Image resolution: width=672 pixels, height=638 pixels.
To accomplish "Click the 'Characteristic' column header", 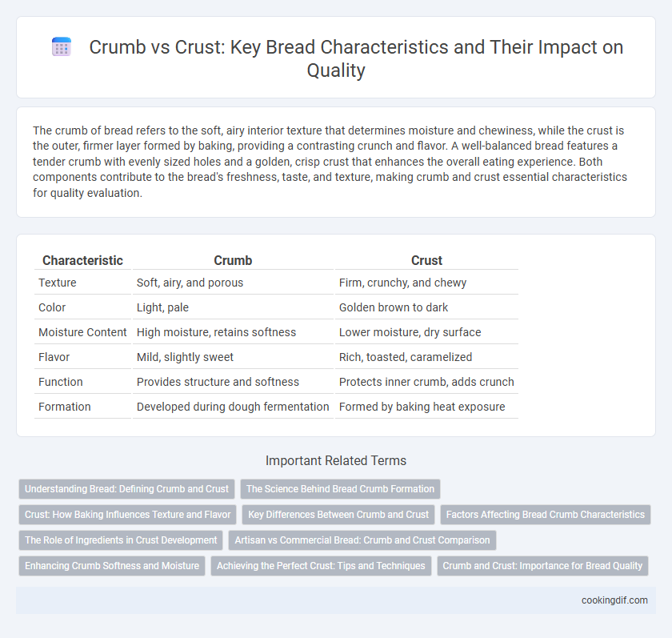I will [82, 260].
